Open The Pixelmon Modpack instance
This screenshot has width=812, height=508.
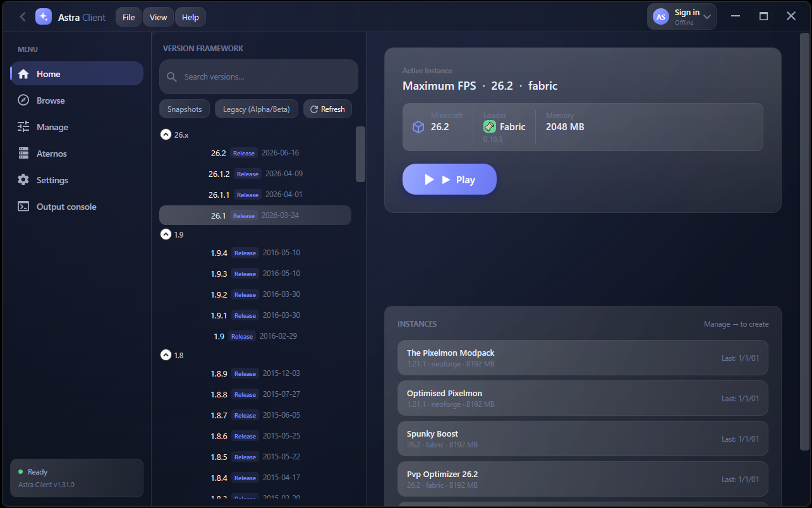point(583,358)
